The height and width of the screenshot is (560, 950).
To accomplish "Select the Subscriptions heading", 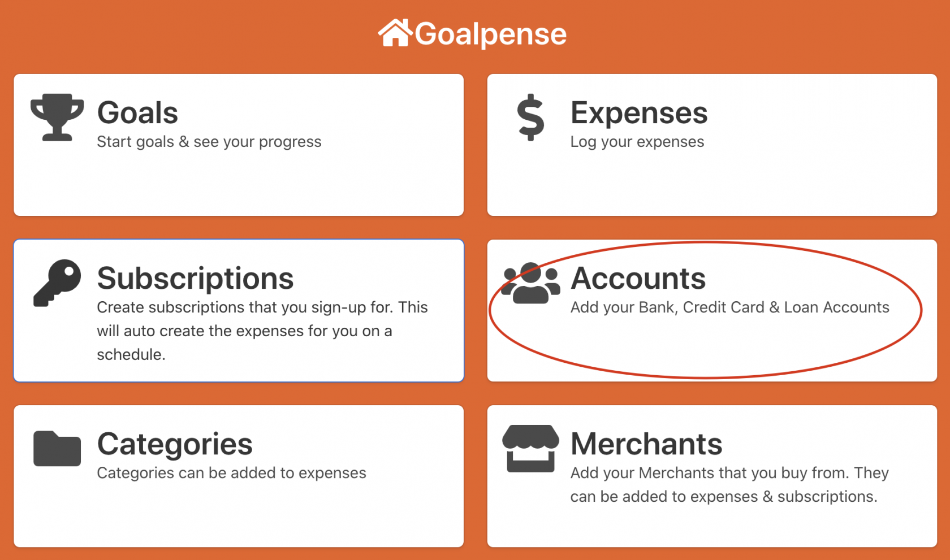I will point(195,278).
